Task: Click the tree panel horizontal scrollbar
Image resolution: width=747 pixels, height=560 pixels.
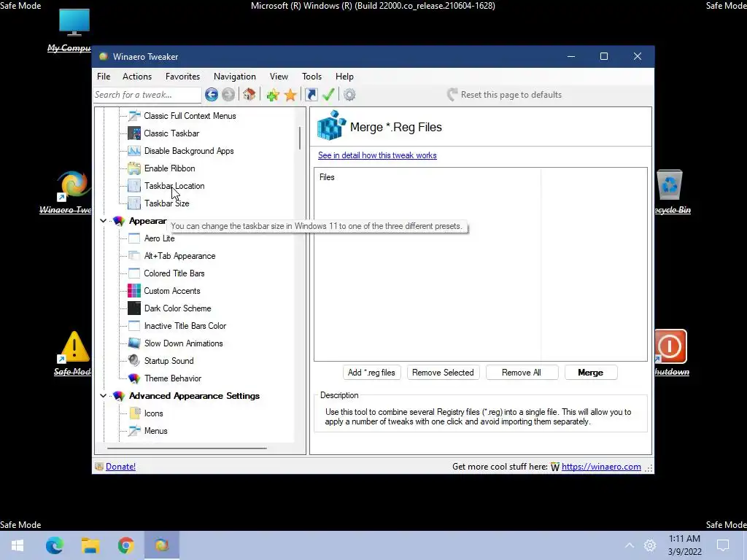Action: 187,448
